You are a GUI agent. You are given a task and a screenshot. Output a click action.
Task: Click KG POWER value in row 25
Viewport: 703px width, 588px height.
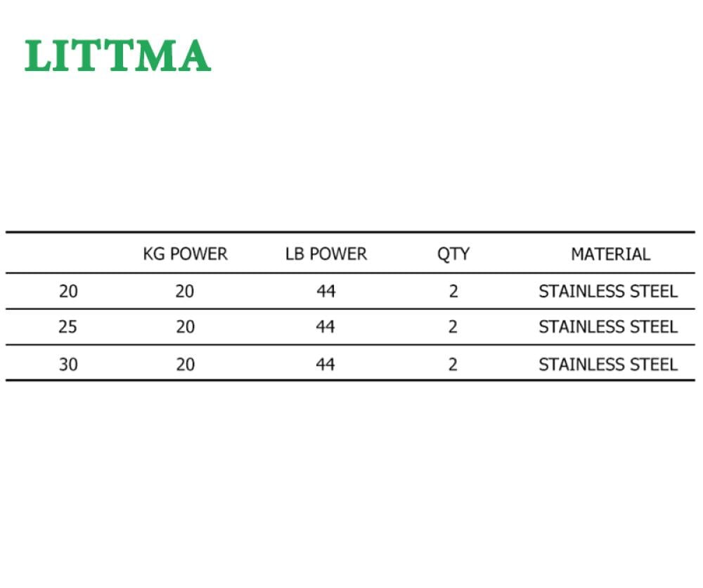[185, 327]
